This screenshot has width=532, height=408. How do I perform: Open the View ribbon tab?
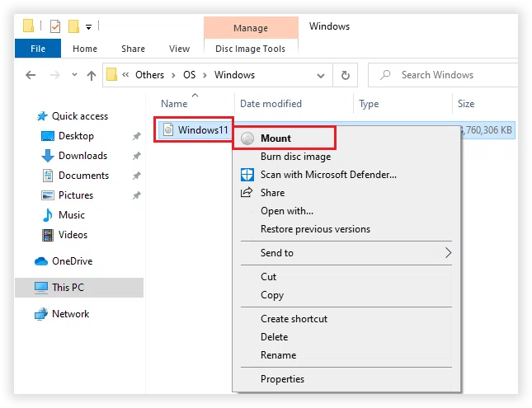tap(179, 49)
